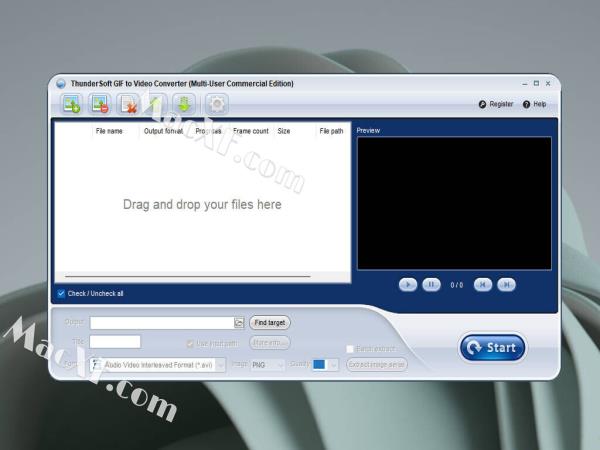Open the Help menu
This screenshot has width=600, height=450.
tap(534, 104)
